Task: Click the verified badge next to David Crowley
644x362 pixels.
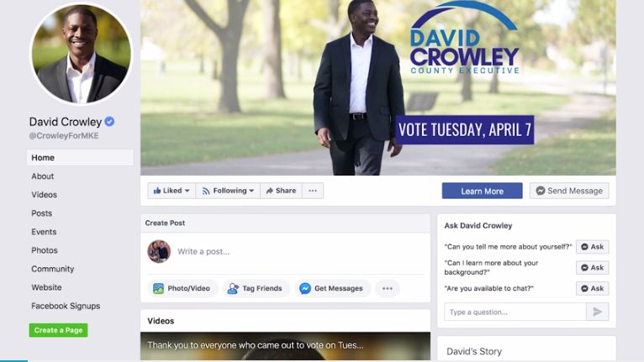Action: click(x=109, y=122)
